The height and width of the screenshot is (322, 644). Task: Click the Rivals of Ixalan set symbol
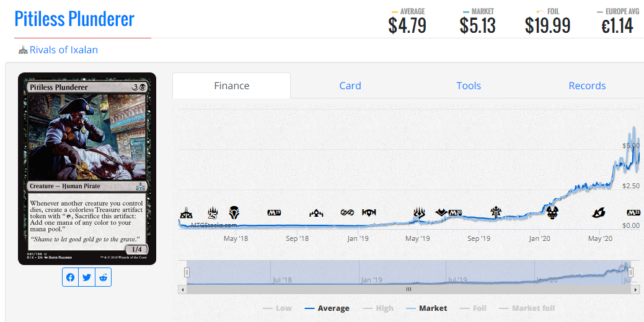click(x=23, y=50)
